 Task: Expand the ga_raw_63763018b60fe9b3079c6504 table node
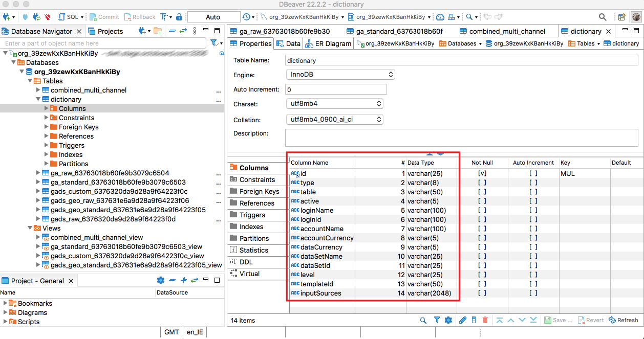point(38,173)
